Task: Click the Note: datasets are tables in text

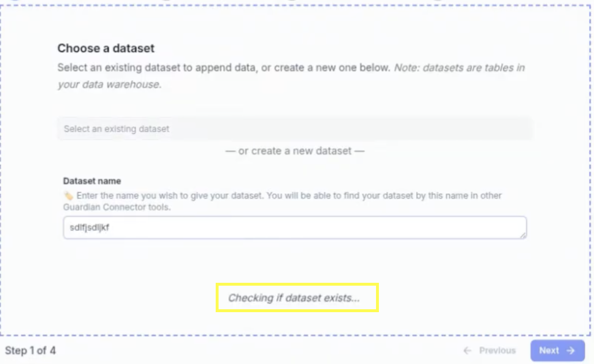Action: click(459, 68)
